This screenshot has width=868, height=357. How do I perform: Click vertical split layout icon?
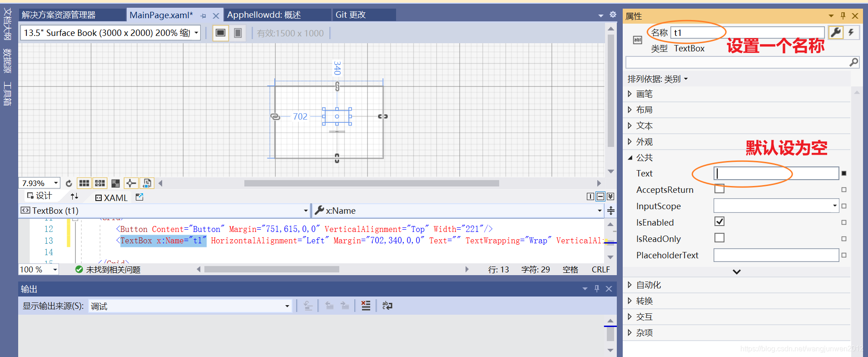590,196
